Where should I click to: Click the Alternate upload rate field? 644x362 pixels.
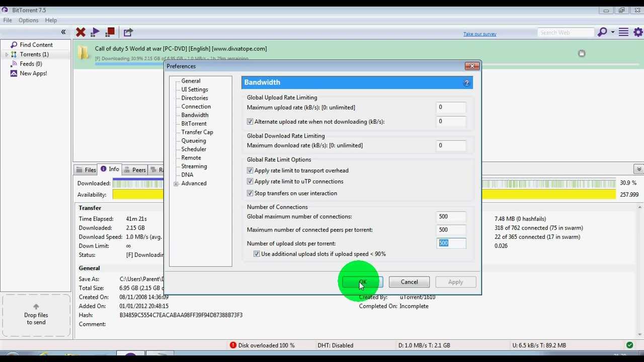(x=451, y=121)
